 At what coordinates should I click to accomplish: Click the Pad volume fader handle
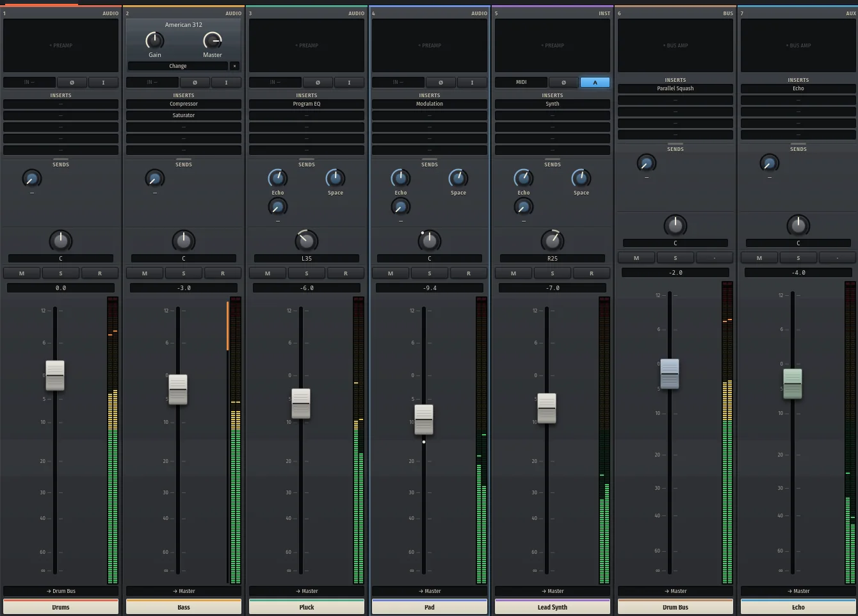click(424, 419)
